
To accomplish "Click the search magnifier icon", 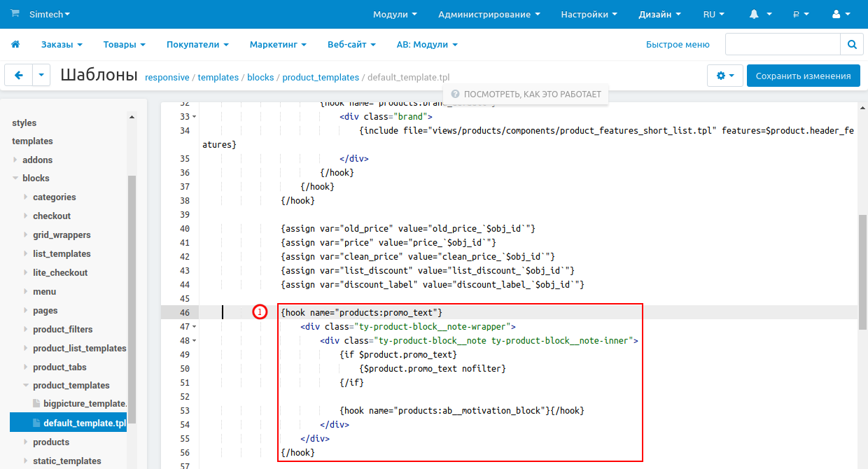I will point(851,44).
